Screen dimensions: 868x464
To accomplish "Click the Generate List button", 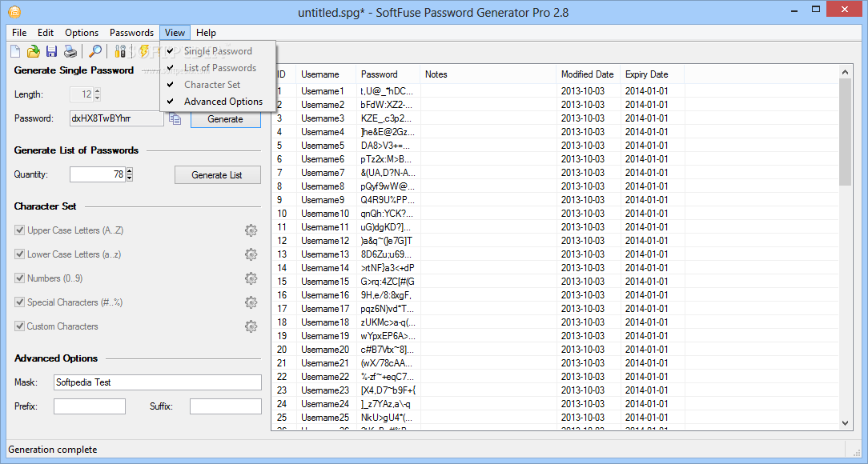I will [218, 175].
